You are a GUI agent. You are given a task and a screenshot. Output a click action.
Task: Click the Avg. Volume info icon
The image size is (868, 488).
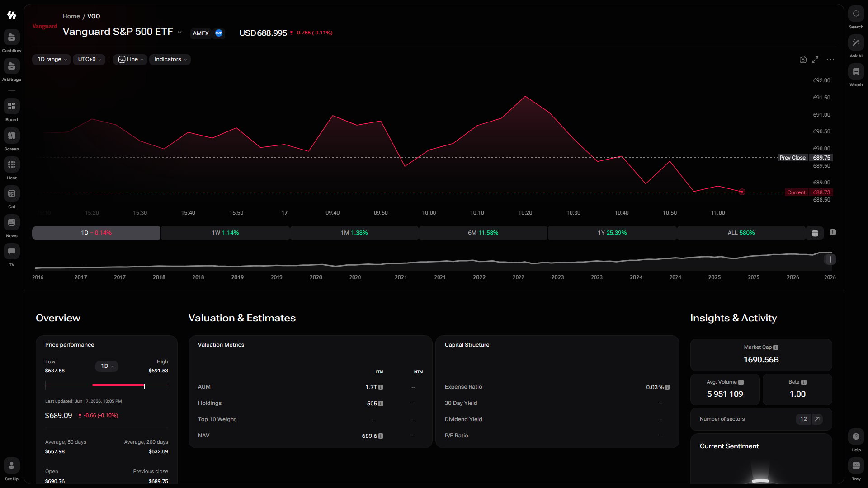point(741,382)
